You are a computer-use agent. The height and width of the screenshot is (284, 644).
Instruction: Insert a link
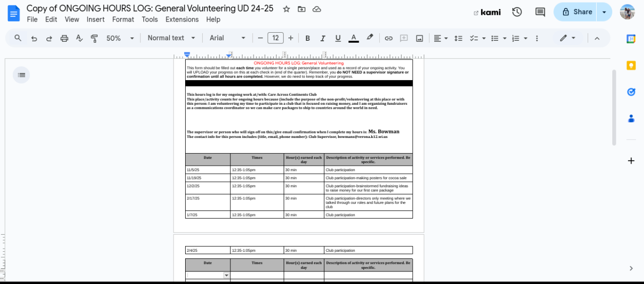(x=388, y=38)
